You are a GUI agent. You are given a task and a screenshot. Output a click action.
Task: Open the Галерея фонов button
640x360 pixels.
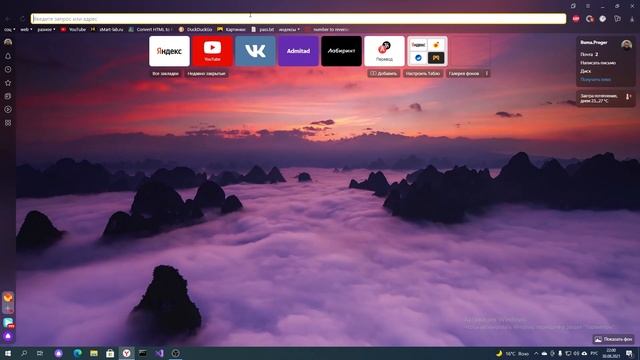click(x=464, y=73)
